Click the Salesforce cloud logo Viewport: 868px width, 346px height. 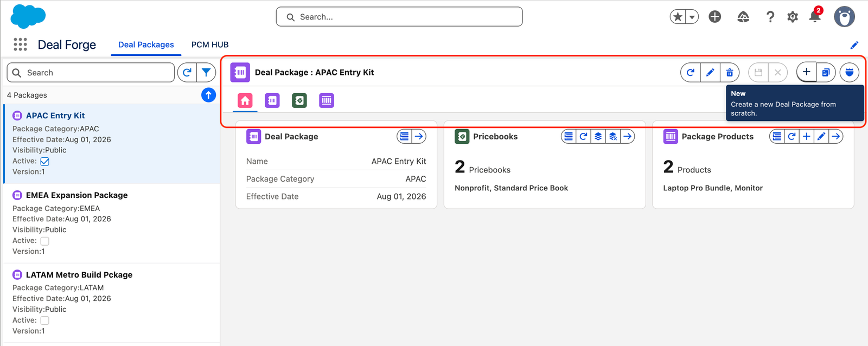click(28, 16)
